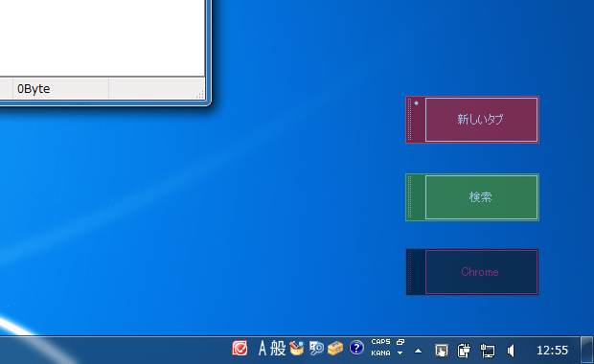Toggle the IME input mode A indicator
The height and width of the screenshot is (364, 594).
263,348
